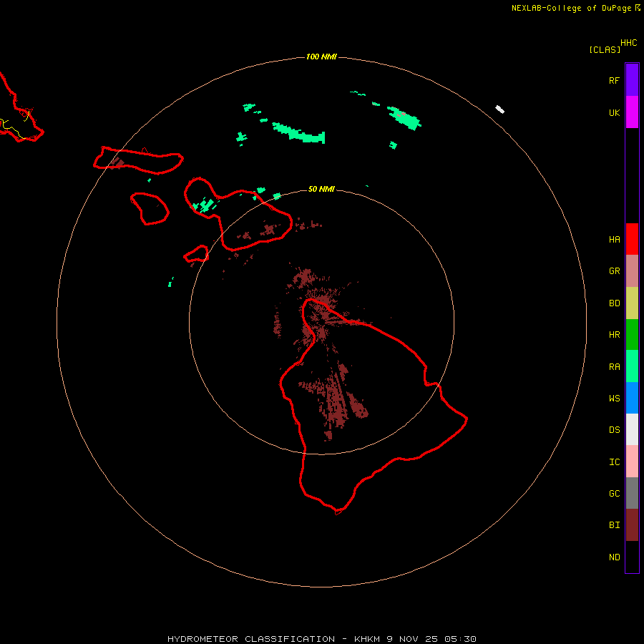Click the HR green legend swatch
Image resolution: width=644 pixels, height=644 pixels.
click(x=632, y=335)
